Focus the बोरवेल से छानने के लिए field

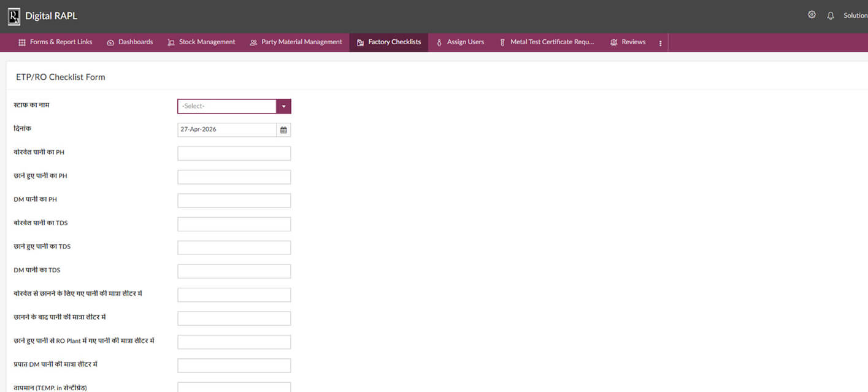234,295
